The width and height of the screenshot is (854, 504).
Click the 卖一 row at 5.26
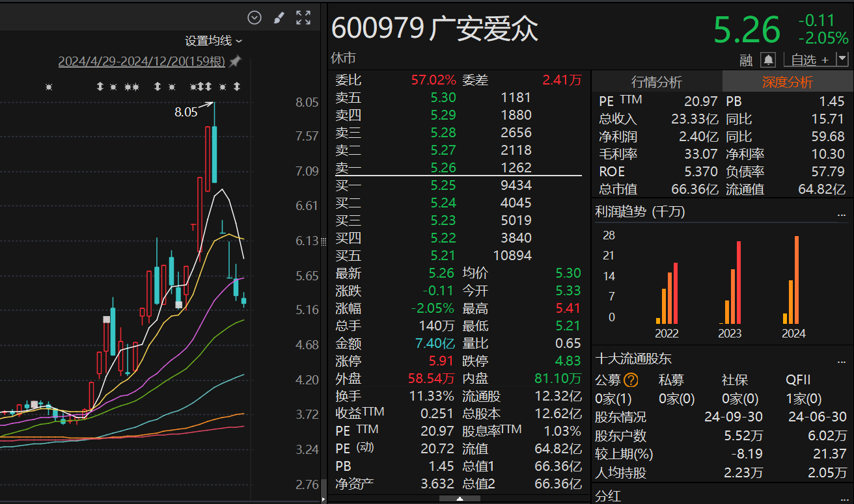pyautogui.click(x=459, y=168)
